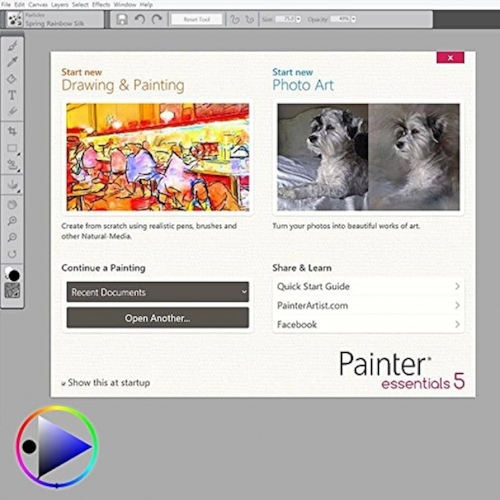Image resolution: width=500 pixels, height=500 pixels.
Task: Select the Text tool
Action: (12, 95)
